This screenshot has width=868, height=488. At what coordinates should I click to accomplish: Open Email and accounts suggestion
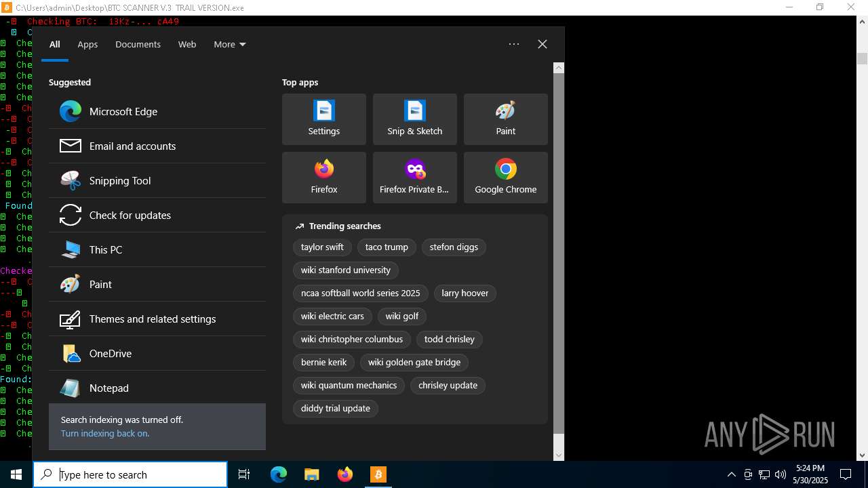pos(157,146)
